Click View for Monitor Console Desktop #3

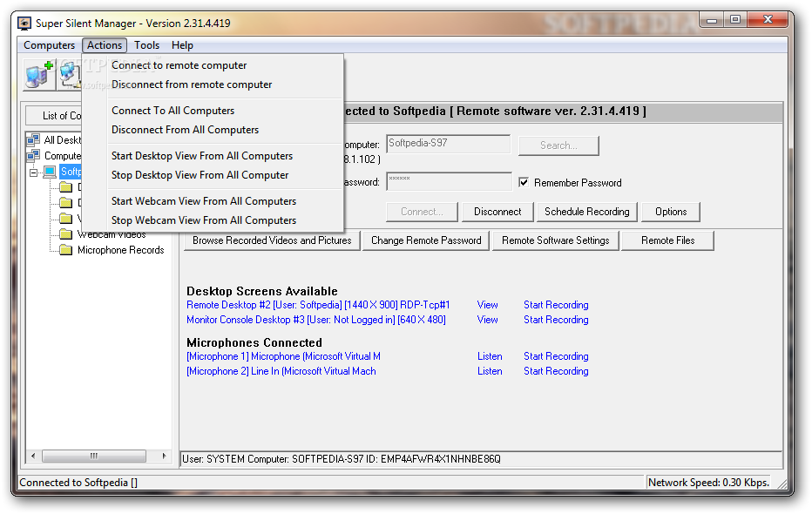(x=487, y=320)
